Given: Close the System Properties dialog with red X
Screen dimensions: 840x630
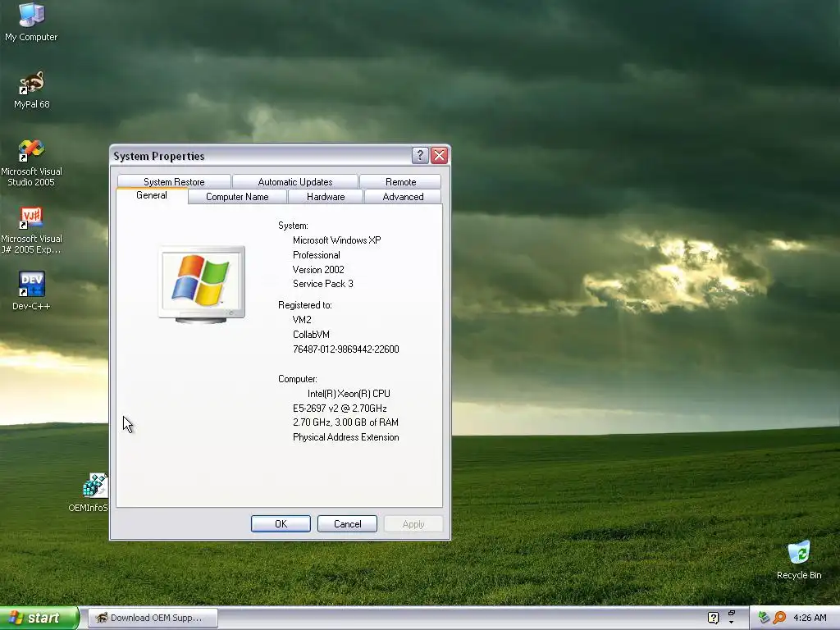Looking at the screenshot, I should (440, 155).
